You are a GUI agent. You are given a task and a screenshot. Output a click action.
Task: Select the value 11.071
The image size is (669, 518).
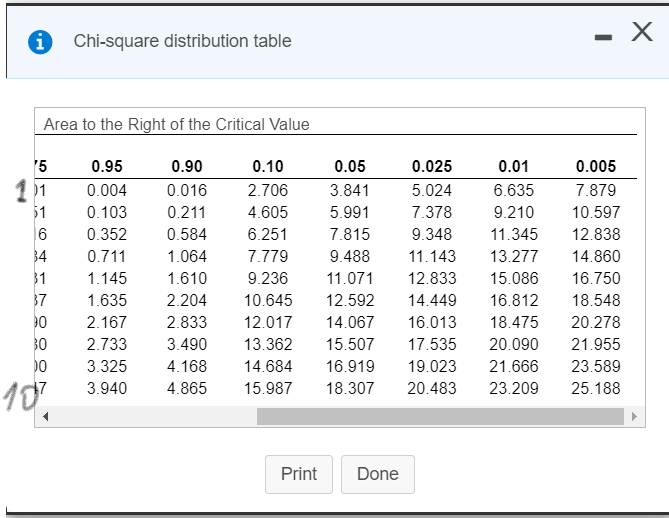point(350,279)
